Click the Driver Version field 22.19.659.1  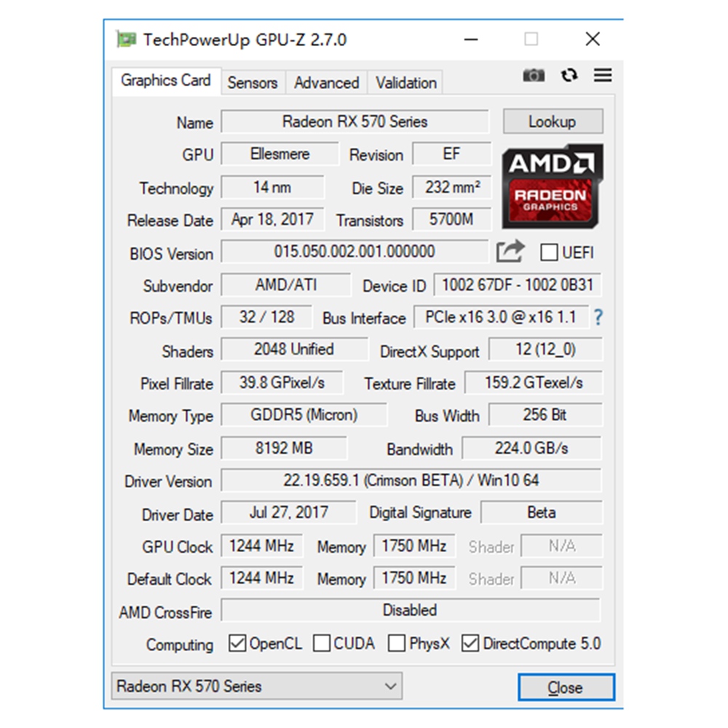tap(411, 480)
